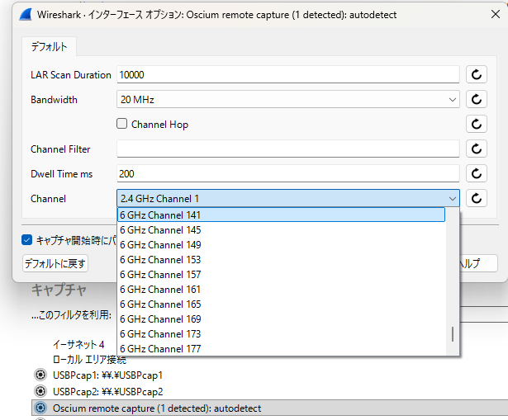508x420 pixels.
Task: Collapse the Channel combo box arrow
Action: 453,199
